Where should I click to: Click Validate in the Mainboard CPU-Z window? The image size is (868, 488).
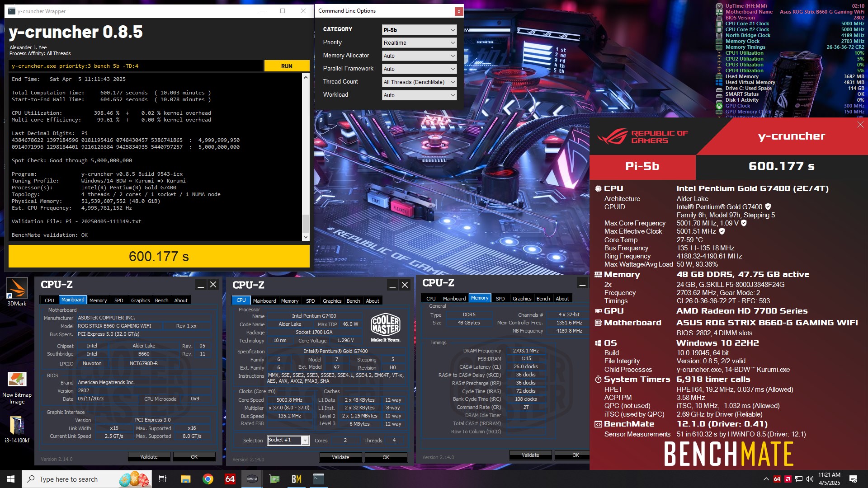[x=149, y=457]
